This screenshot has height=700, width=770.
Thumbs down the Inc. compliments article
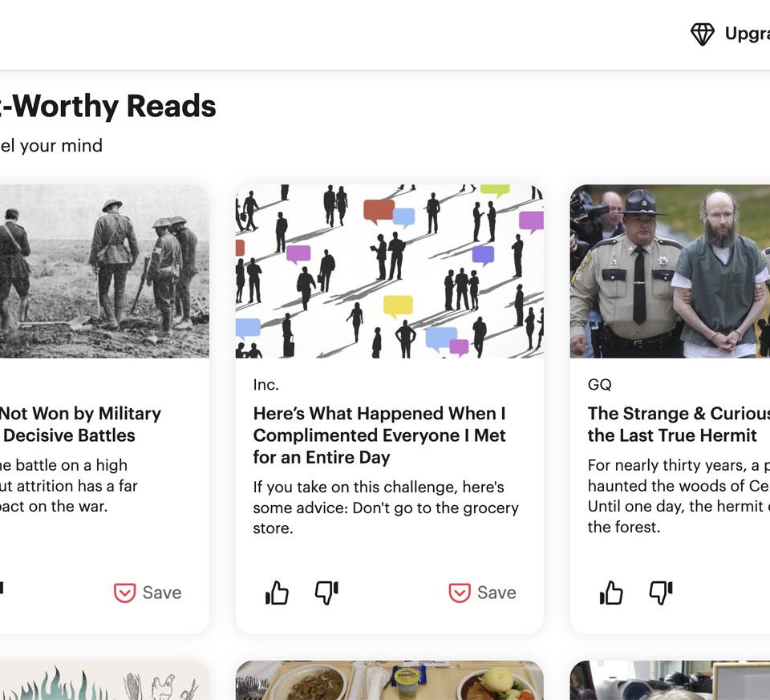326,593
